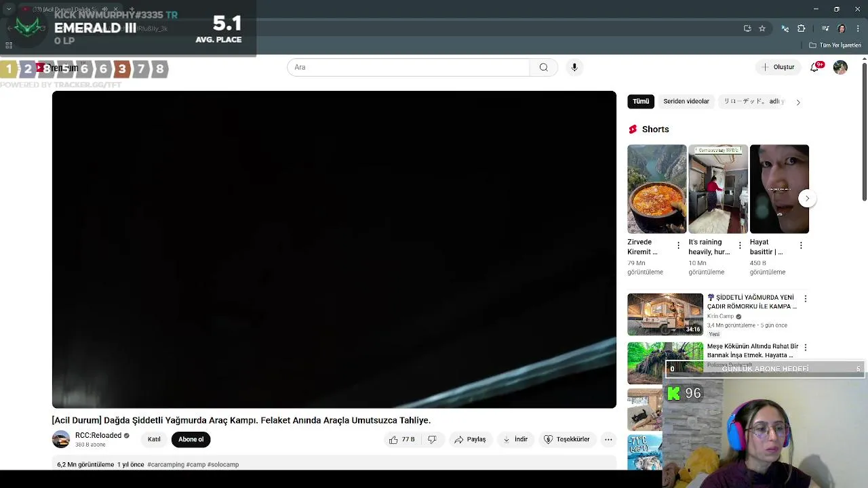This screenshot has width=868, height=488.
Task: Open the RCC:Reloaded channel avatar
Action: point(61,439)
